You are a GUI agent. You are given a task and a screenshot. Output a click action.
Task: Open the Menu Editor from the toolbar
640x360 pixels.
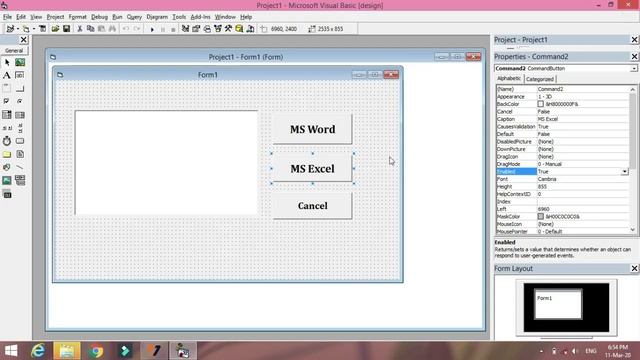42,29
